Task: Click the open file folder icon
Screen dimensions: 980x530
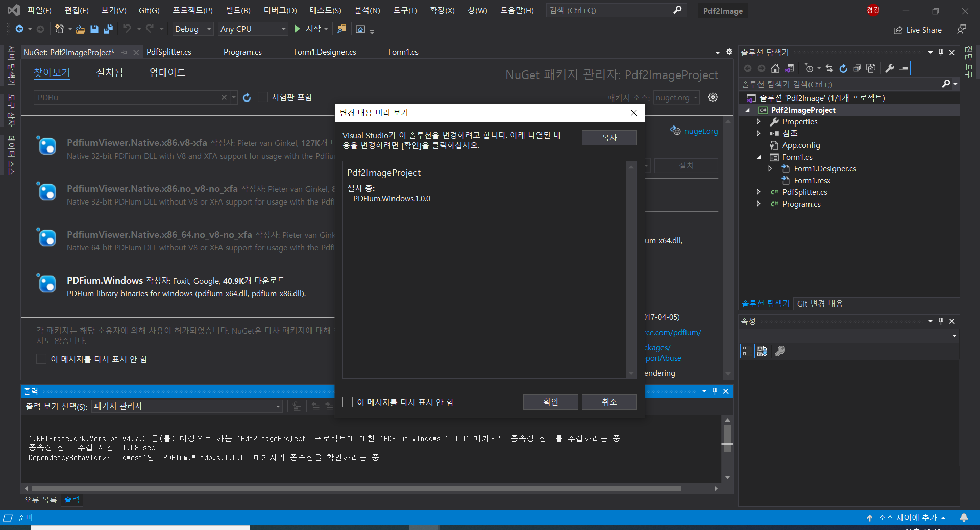Action: coord(80,29)
